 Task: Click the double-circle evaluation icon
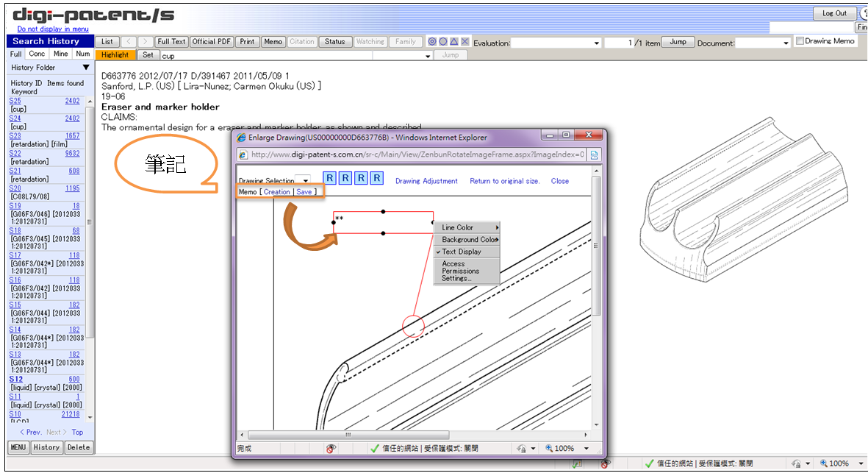tap(432, 41)
